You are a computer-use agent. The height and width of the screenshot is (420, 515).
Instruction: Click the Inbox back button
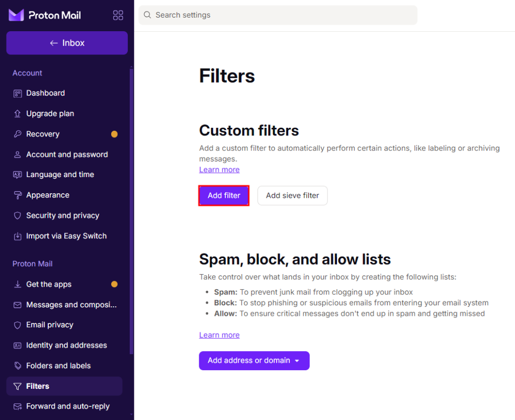pos(66,43)
